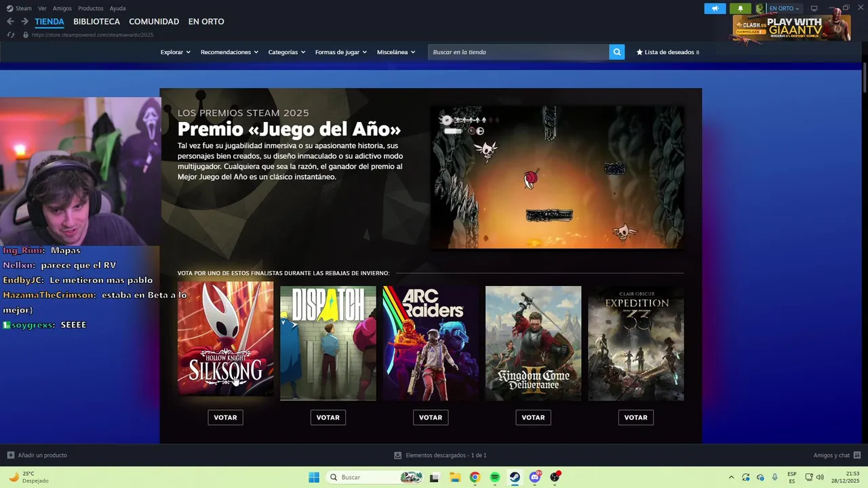Click the Steam taskbar icon
The height and width of the screenshot is (488, 868).
pos(515,477)
